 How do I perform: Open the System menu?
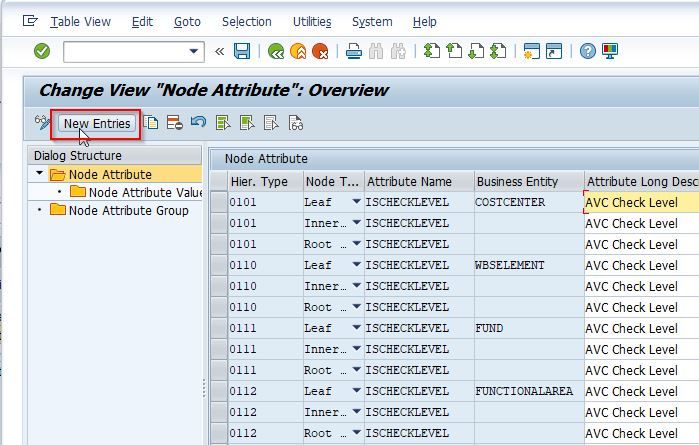pyautogui.click(x=372, y=21)
